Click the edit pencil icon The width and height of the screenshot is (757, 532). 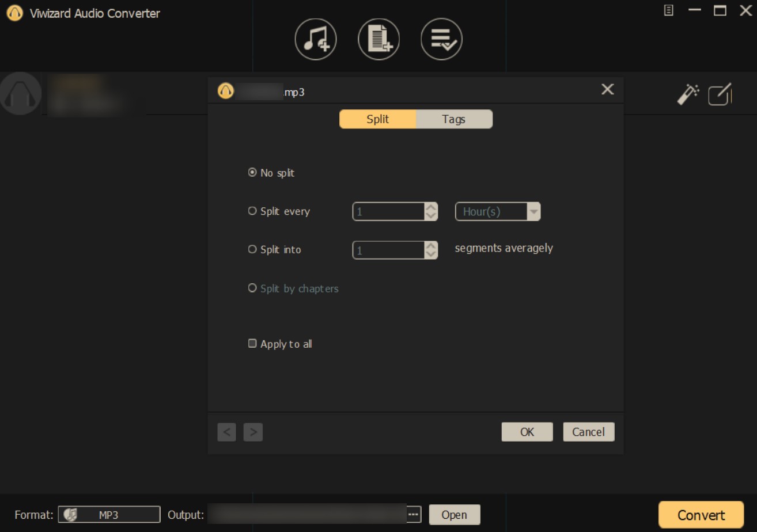click(720, 94)
